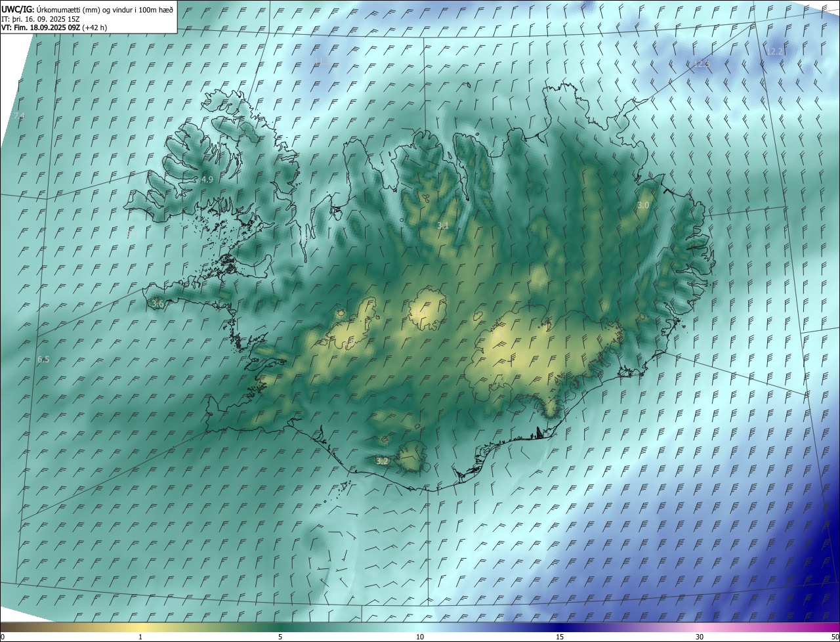This screenshot has height=642, width=840.
Task: Click the "(+42 h)" forecast offset text
Action: point(94,28)
